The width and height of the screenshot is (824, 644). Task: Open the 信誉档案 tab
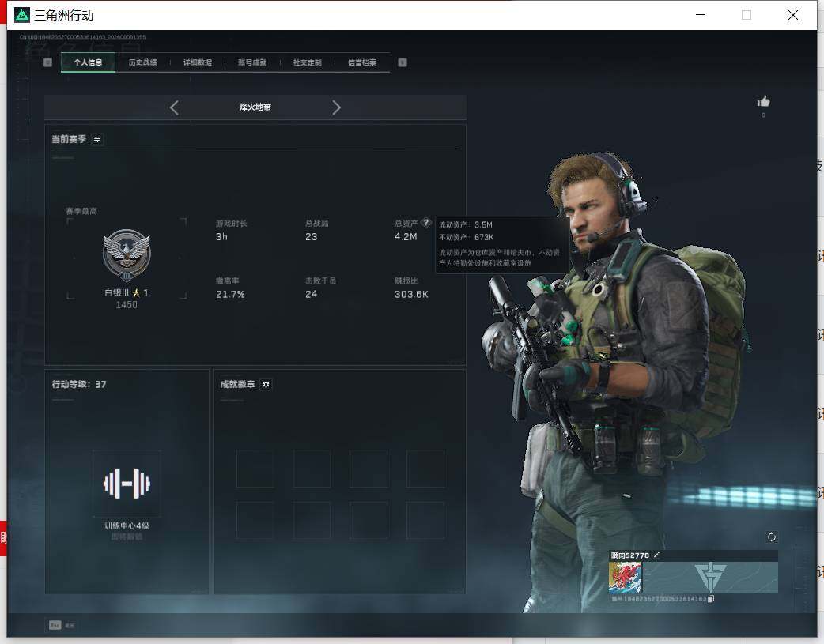pos(362,62)
